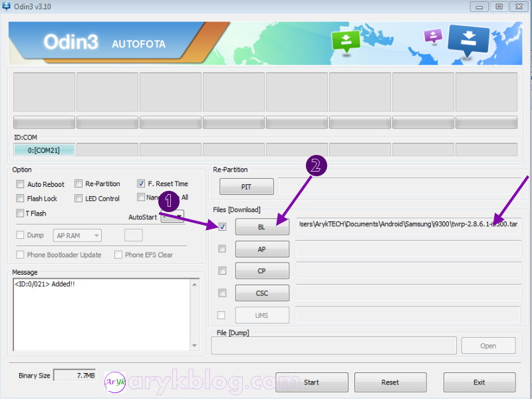Viewport: 532px width, 399px height.
Task: Click the empty CP file path field
Action: pyautogui.click(x=408, y=271)
